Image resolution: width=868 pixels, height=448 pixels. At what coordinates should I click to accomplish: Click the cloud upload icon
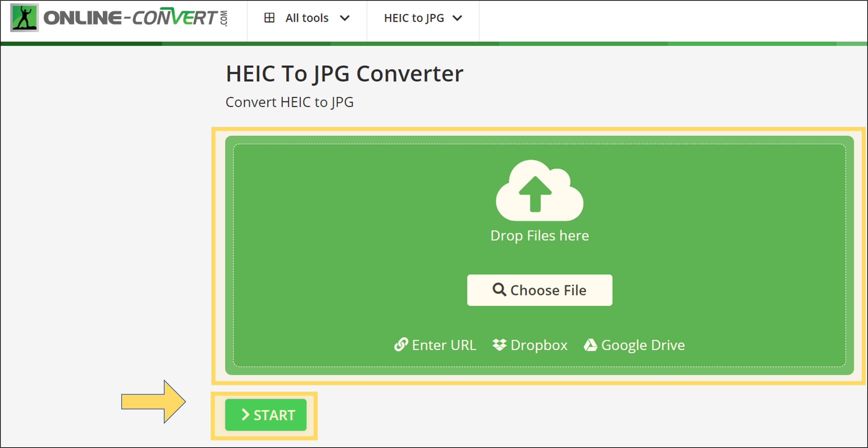coord(539,191)
